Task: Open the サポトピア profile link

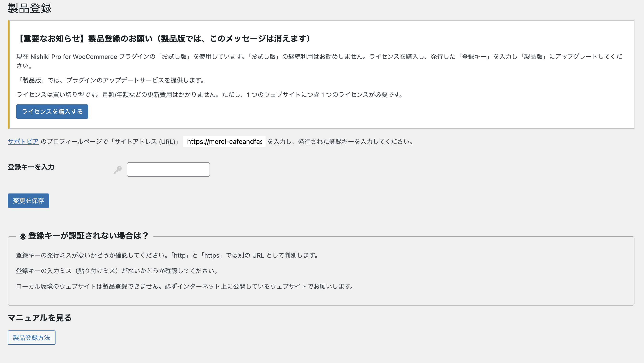Action: [x=23, y=141]
